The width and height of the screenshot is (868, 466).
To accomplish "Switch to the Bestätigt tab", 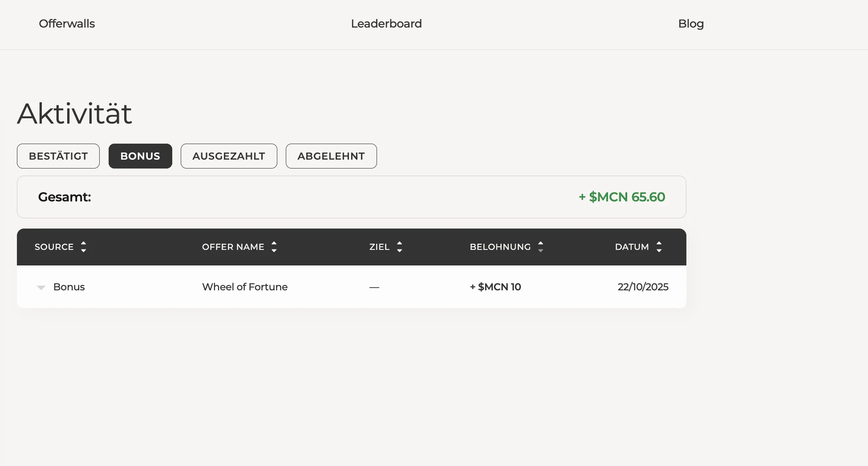I will point(58,156).
